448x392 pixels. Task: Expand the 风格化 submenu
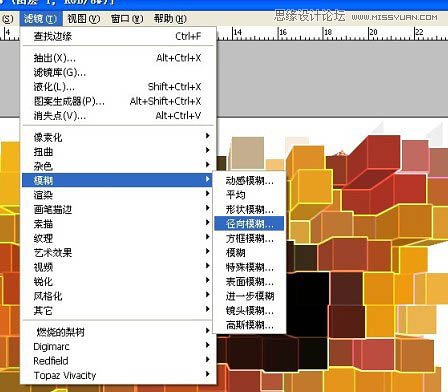click(118, 296)
